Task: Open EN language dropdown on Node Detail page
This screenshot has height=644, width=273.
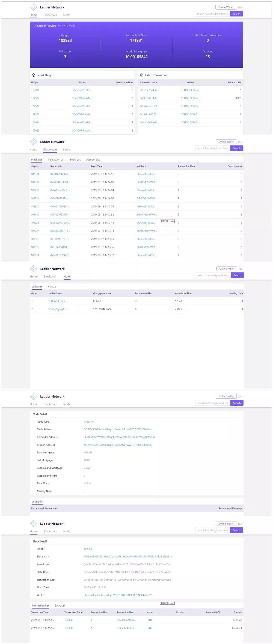Action: coord(241,396)
